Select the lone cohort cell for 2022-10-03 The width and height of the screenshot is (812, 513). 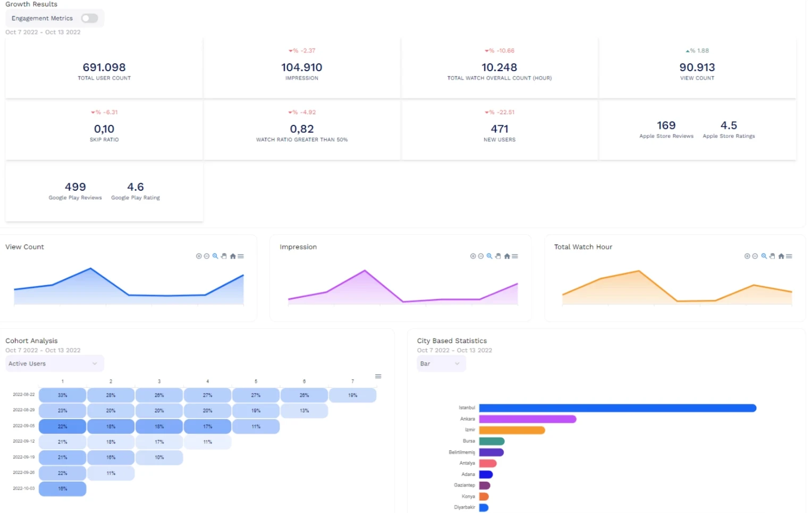pos(62,489)
